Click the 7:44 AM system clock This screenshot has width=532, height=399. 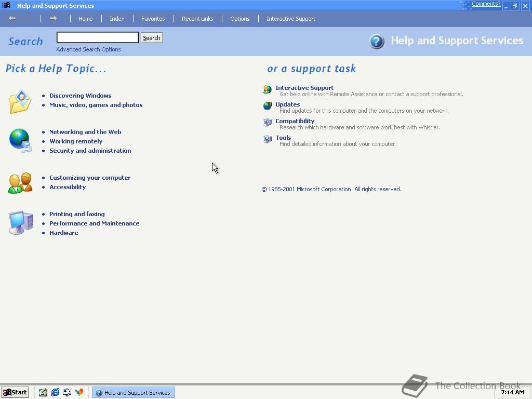point(513,393)
